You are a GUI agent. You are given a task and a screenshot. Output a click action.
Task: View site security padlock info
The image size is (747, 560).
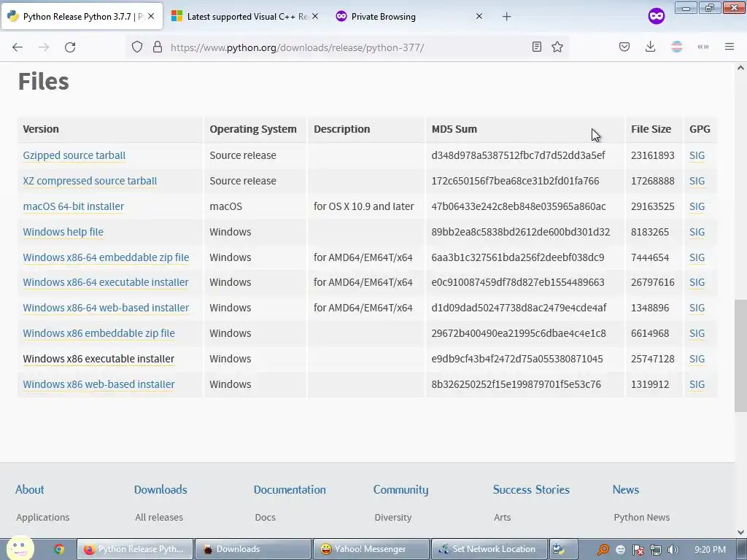(158, 47)
